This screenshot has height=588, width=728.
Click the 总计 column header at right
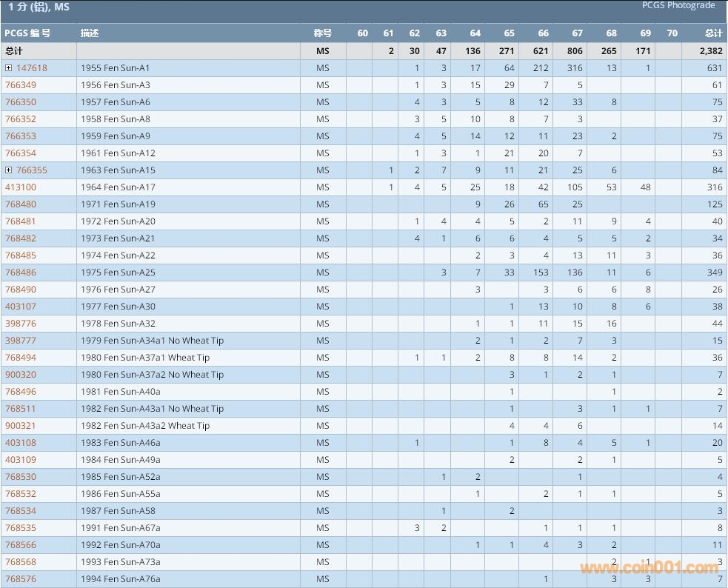[712, 33]
